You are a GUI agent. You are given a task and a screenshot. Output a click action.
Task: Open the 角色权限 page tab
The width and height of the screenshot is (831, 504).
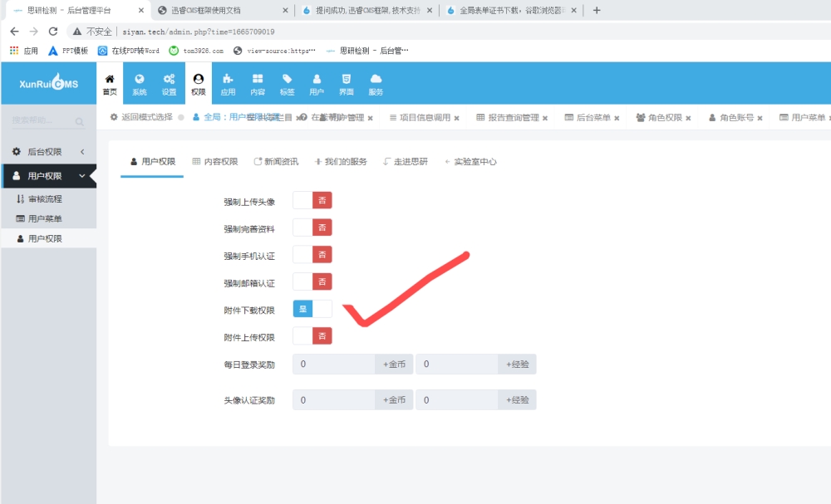[659, 118]
